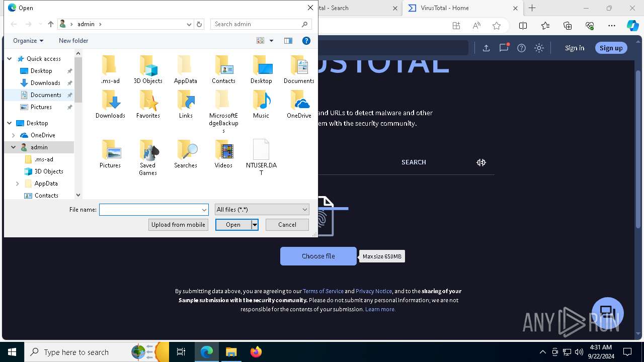
Task: Expand the OneDrive tree node
Action: pyautogui.click(x=14, y=135)
